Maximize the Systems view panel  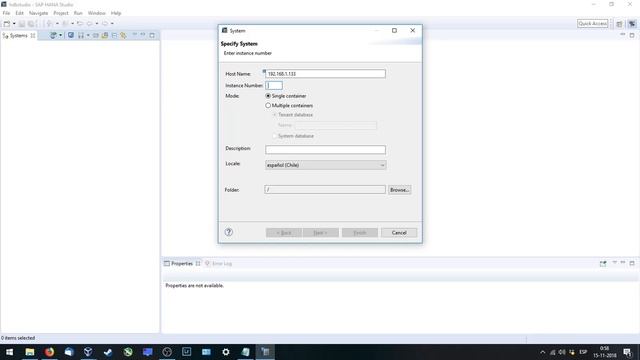click(x=152, y=35)
